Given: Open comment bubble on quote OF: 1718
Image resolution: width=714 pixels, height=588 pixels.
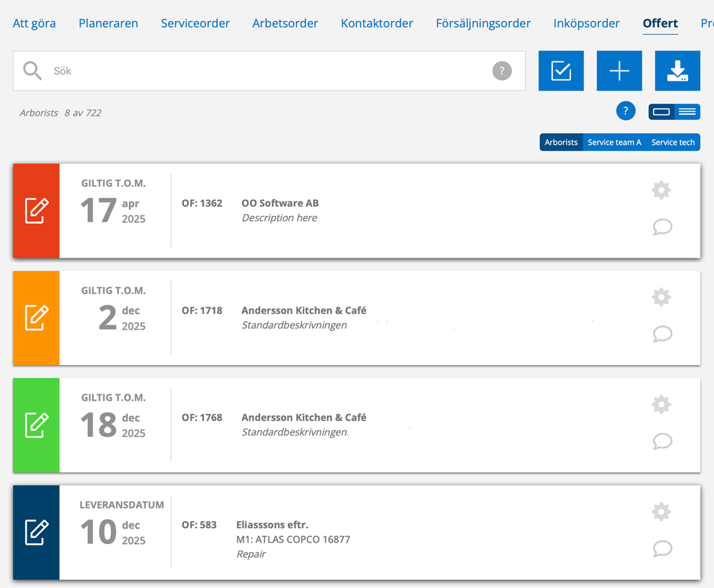Looking at the screenshot, I should click(x=662, y=334).
